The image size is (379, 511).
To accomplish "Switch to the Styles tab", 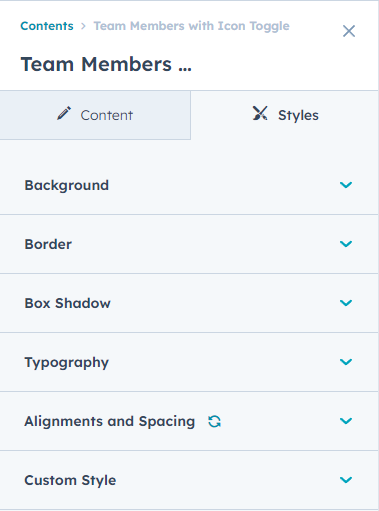I will [x=285, y=115].
